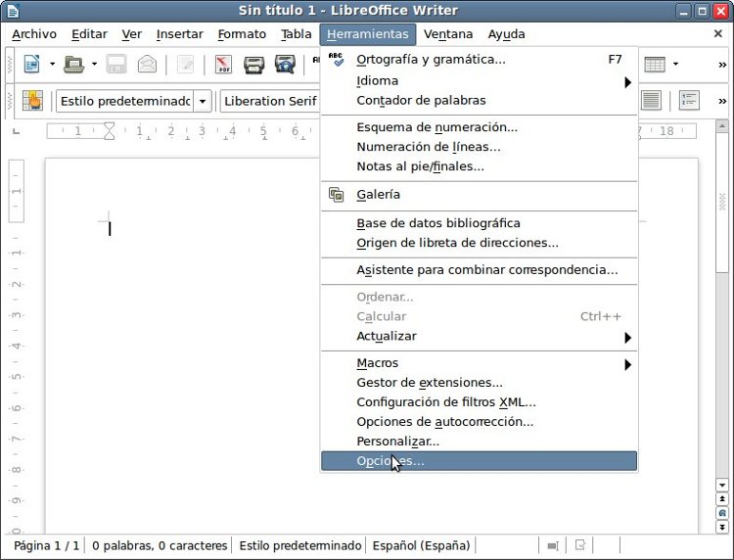The image size is (734, 560).
Task: Click the vertical scrollbar down arrow
Action: [x=722, y=485]
